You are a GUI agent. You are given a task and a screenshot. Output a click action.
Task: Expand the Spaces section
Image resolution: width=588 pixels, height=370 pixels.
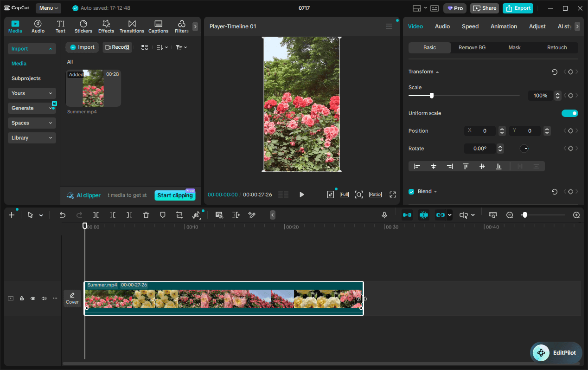[32, 123]
